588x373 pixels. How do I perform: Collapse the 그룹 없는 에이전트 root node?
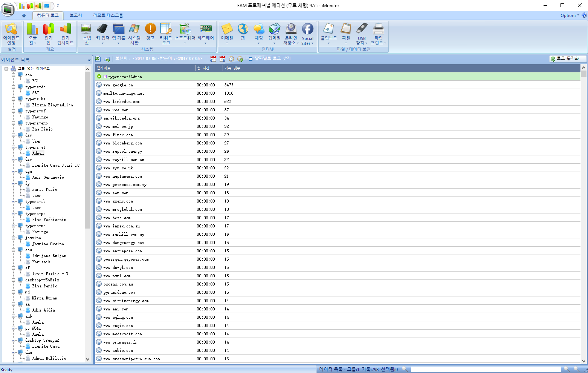point(6,69)
